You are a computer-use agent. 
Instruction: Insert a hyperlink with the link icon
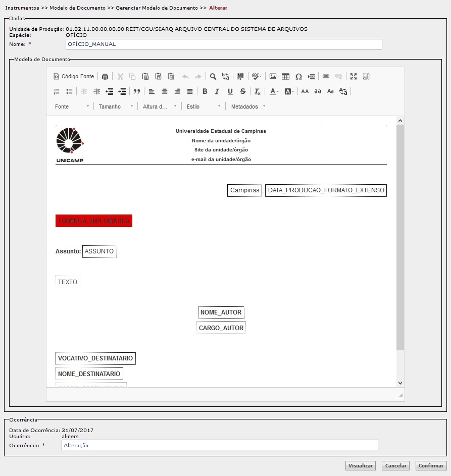point(326,77)
